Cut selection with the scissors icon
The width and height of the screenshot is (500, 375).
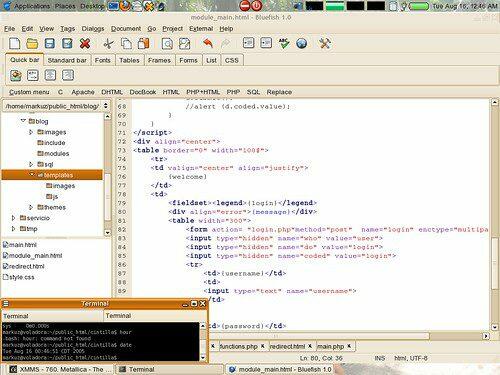click(x=108, y=44)
